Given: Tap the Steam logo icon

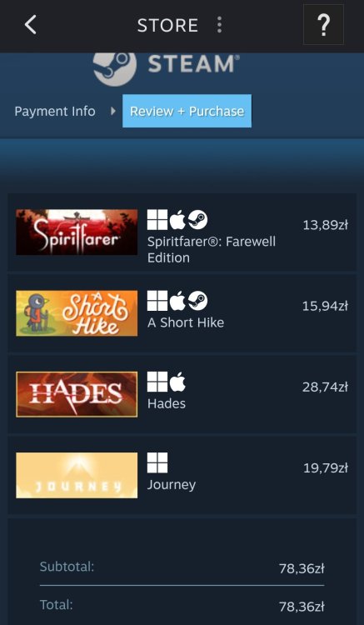Looking at the screenshot, I should pos(115,67).
